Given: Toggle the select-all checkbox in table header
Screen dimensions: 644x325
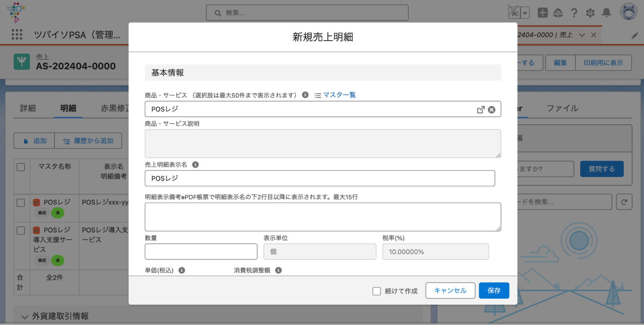Looking at the screenshot, I should point(21,167).
